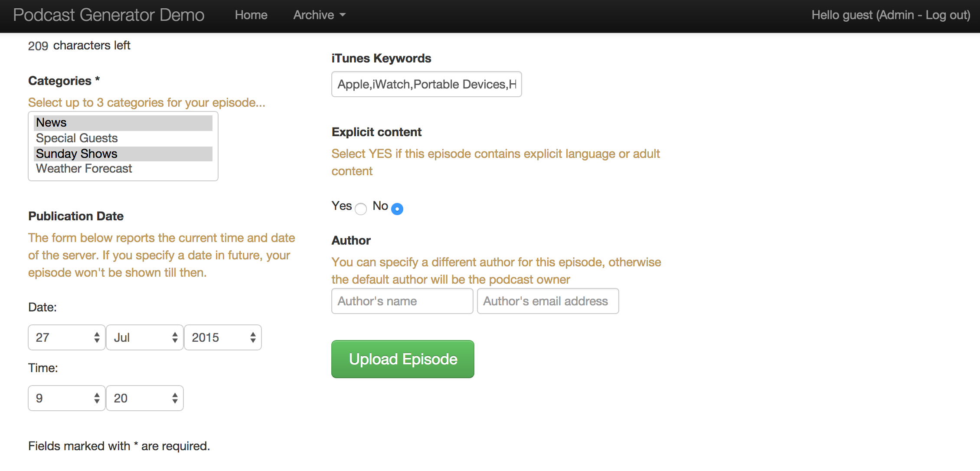The width and height of the screenshot is (980, 471).
Task: Open the hour selector showing 9
Action: tap(66, 398)
